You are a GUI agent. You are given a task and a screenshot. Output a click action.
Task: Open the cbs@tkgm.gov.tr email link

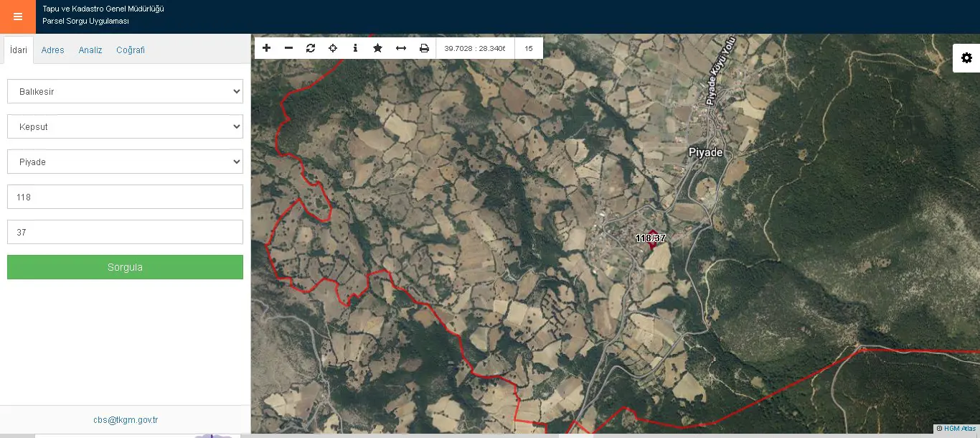(x=126, y=420)
